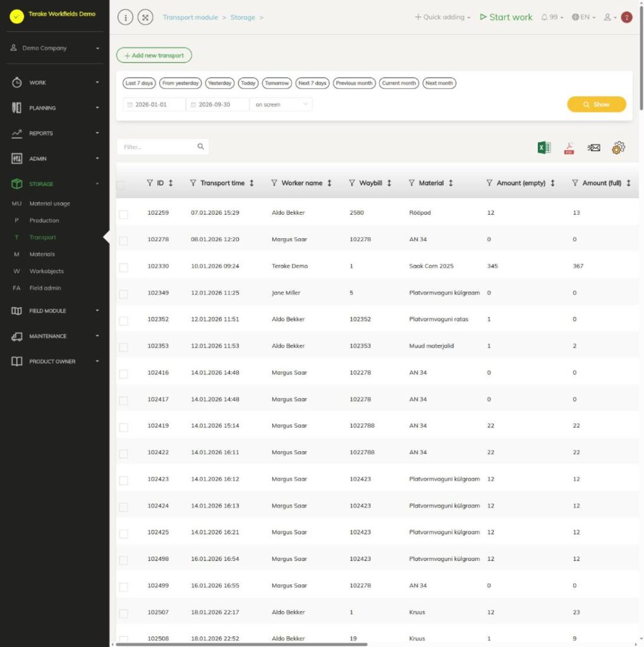The height and width of the screenshot is (647, 644).
Task: Check row 102330 checkbox
Action: (123, 267)
